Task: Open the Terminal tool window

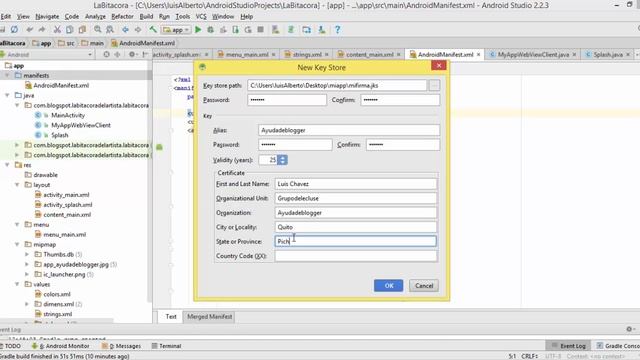Action: pos(166,346)
